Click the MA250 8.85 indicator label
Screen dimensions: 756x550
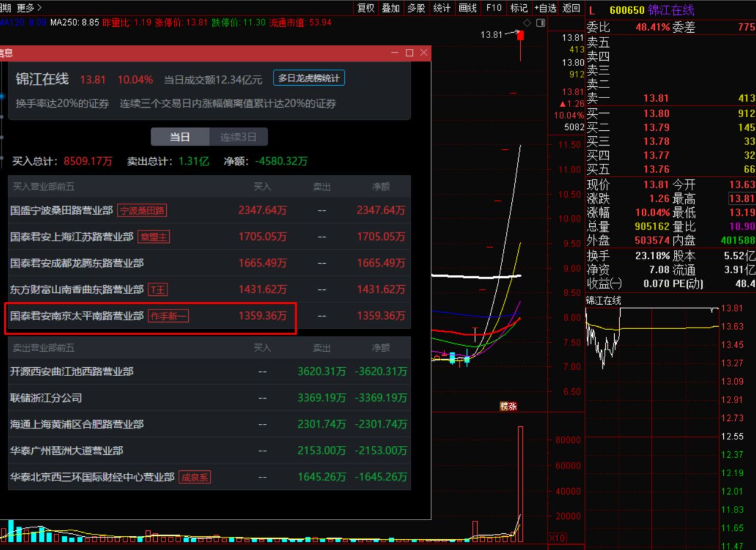click(x=74, y=23)
